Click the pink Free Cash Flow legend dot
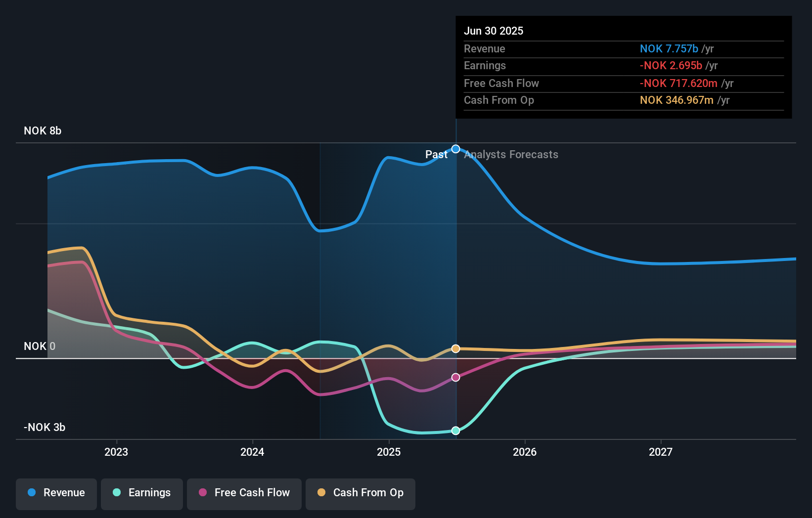Screen dimensions: 812x518 click(202, 493)
